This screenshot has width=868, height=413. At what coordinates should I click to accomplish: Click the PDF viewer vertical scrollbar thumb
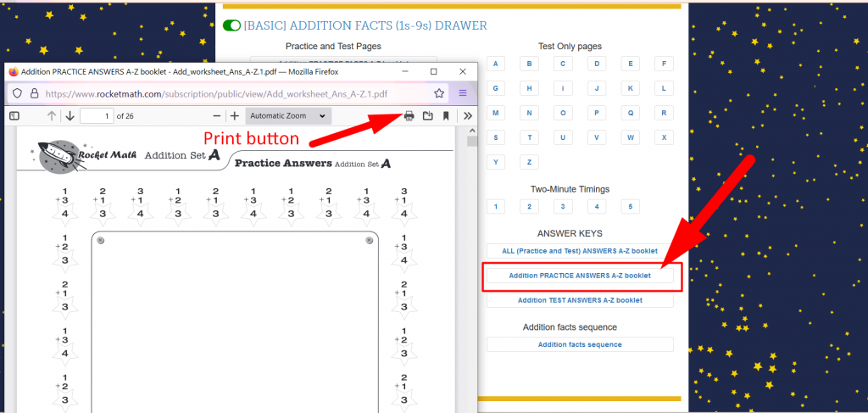point(471,141)
